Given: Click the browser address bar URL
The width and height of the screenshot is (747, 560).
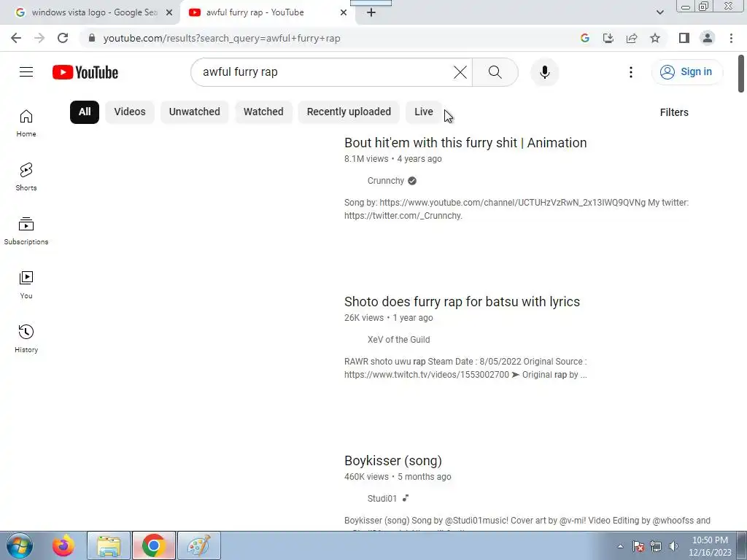Looking at the screenshot, I should (222, 38).
